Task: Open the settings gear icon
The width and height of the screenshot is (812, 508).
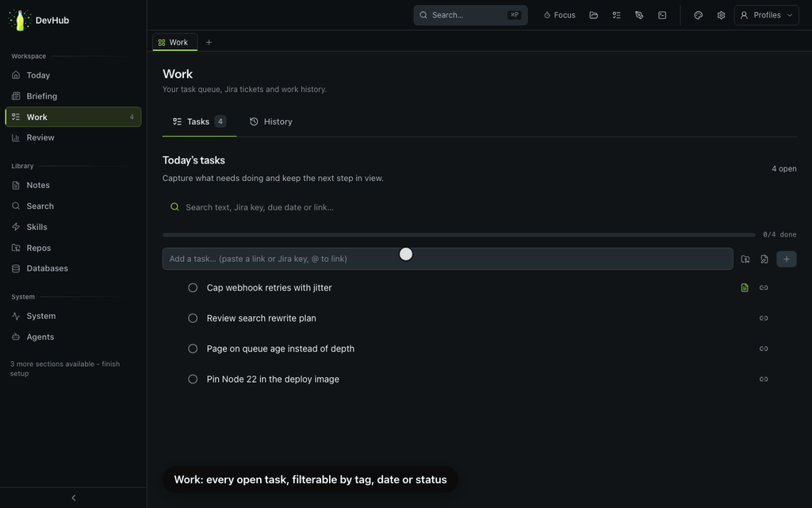Action: coord(721,15)
